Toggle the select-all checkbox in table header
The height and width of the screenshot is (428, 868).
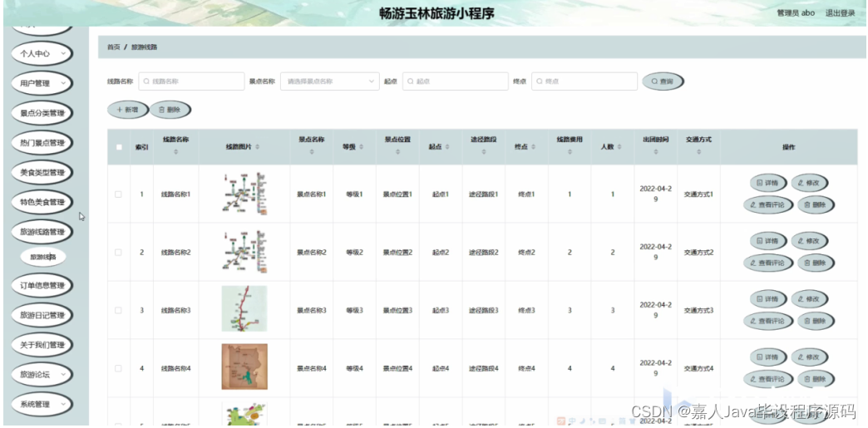(x=118, y=147)
